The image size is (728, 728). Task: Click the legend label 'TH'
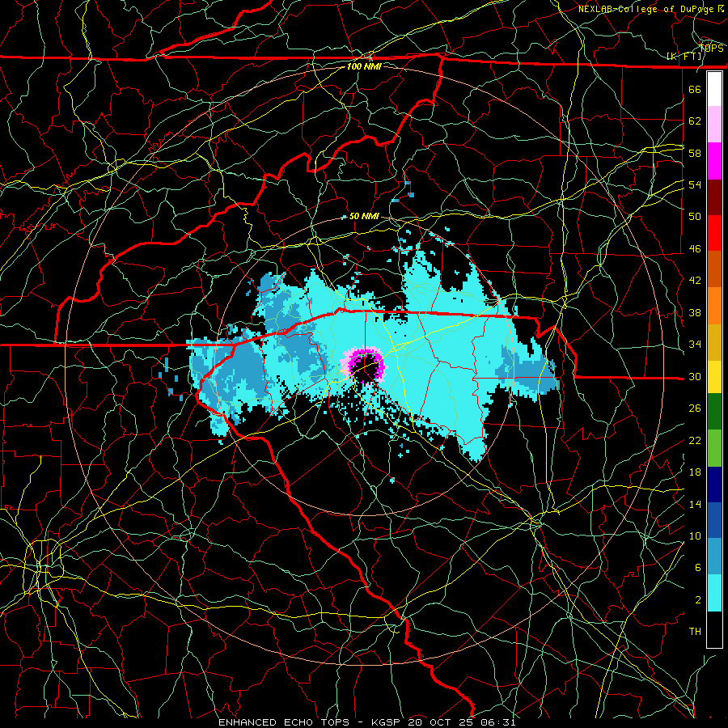695,632
